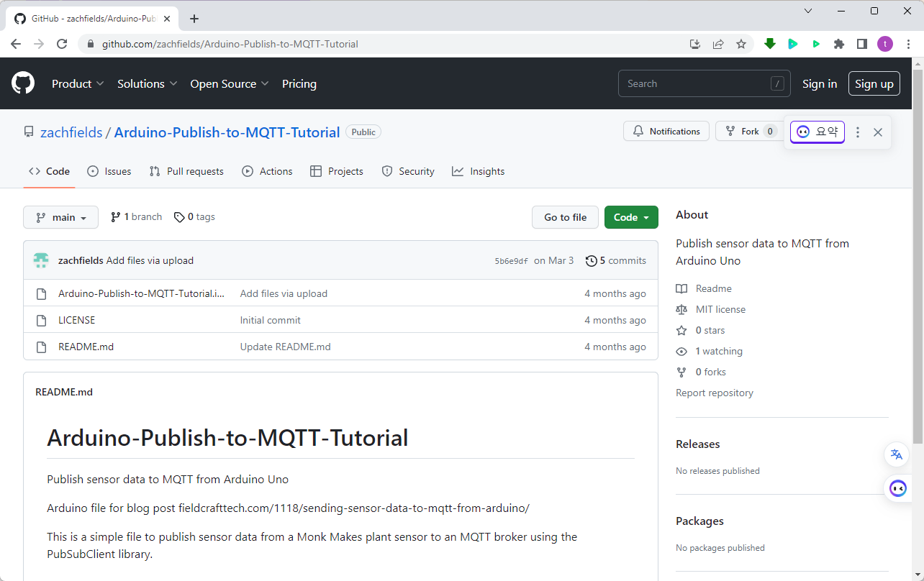Image resolution: width=924 pixels, height=581 pixels.
Task: Click the green download arrow extension icon
Action: pyautogui.click(x=770, y=44)
